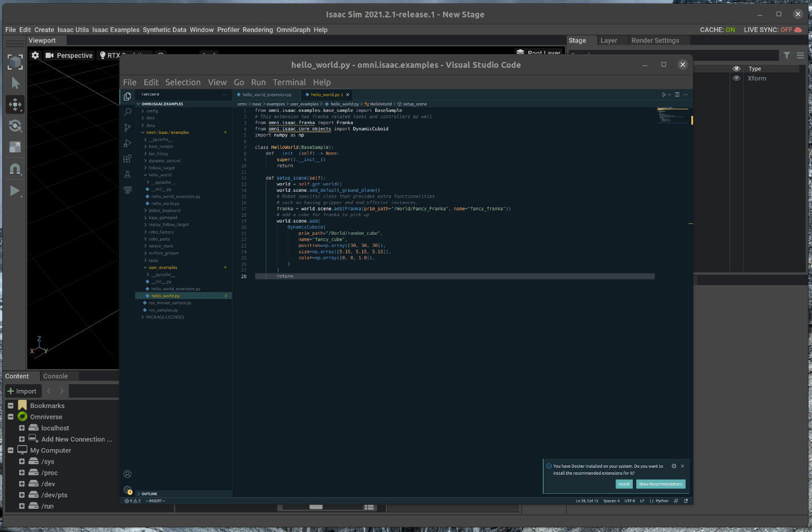
Task: Click Python language mode in status bar
Action: pos(662,501)
